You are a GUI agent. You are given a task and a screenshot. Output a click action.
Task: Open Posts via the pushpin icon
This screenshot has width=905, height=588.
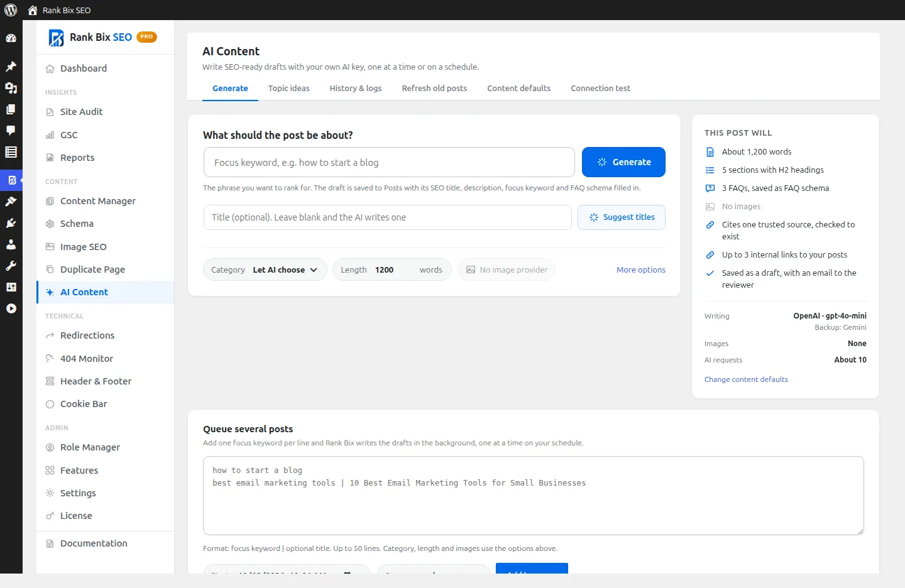(11, 67)
